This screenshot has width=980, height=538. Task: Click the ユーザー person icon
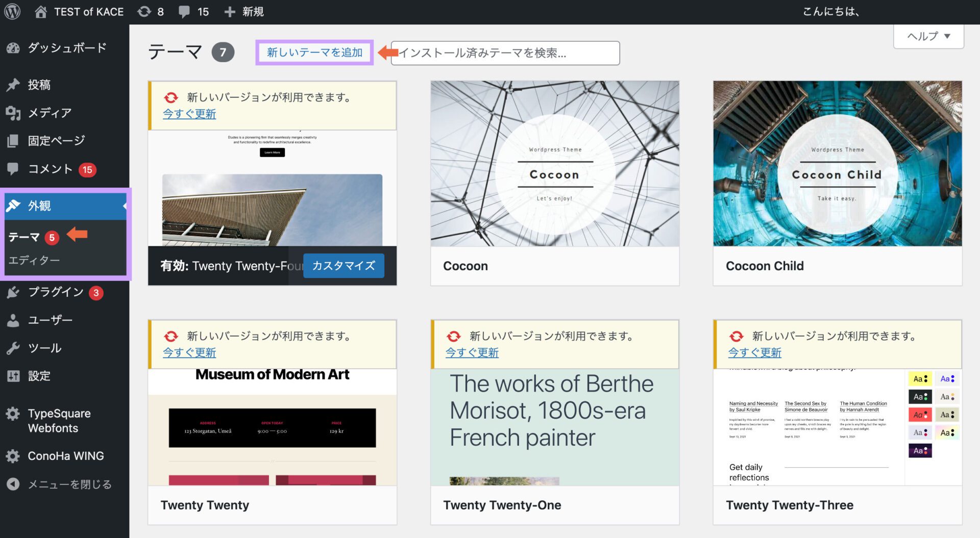[x=13, y=320]
